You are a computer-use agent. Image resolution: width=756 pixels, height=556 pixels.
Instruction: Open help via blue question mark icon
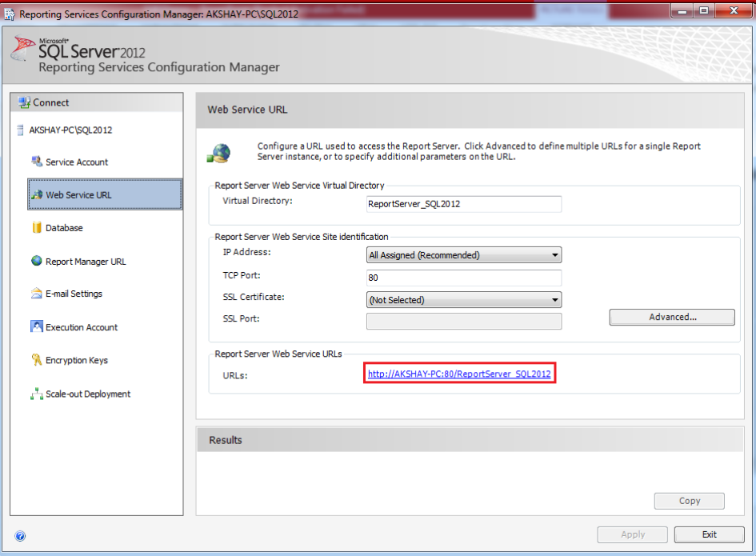[x=20, y=536]
